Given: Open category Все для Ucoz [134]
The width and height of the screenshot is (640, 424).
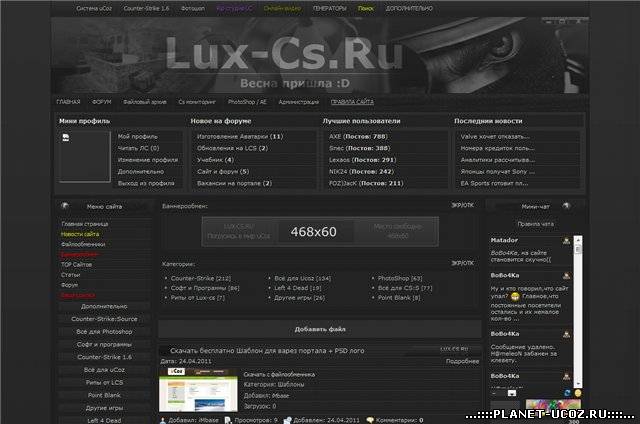Looking at the screenshot, I should (x=302, y=278).
